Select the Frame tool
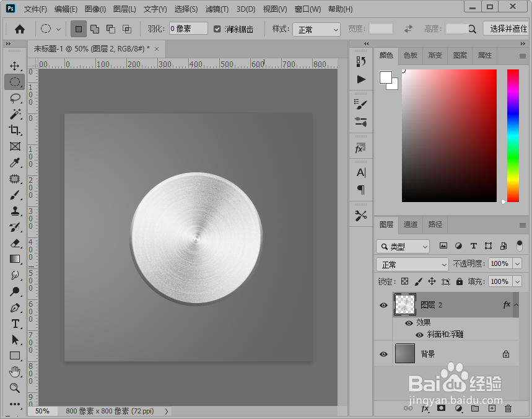 click(15, 146)
